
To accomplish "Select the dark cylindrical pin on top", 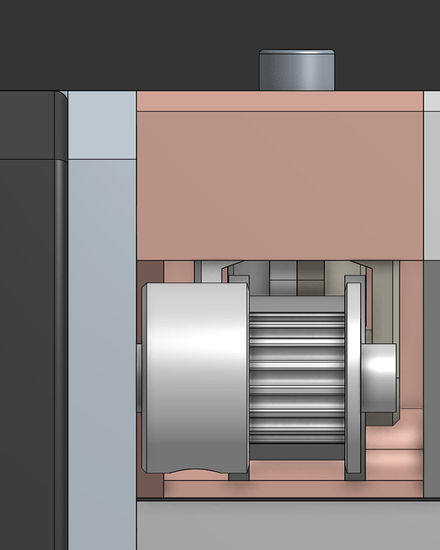I will tap(297, 70).
